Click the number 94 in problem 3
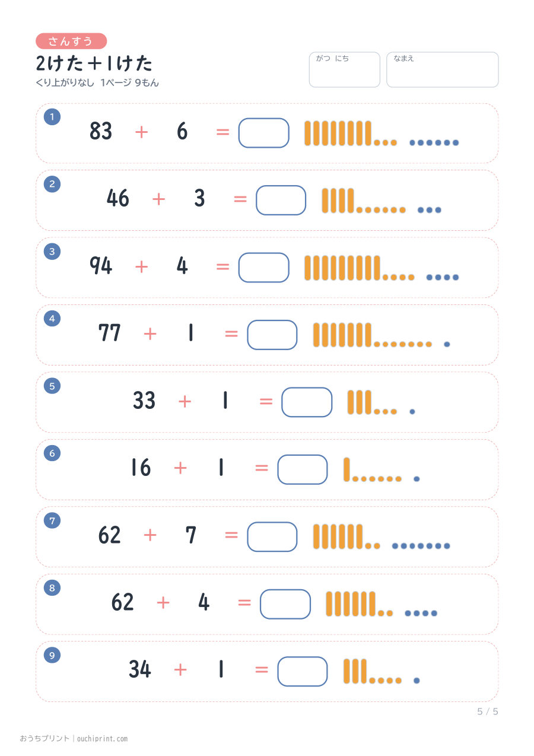 (101, 266)
